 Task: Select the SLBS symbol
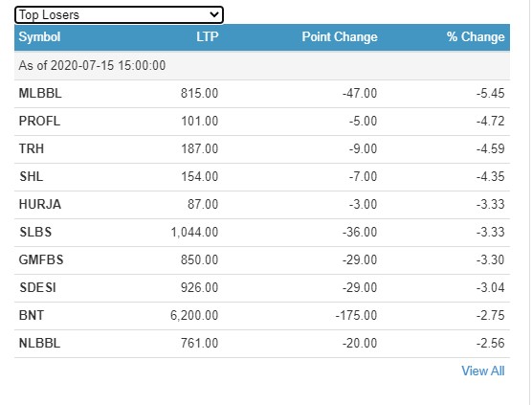pyautogui.click(x=35, y=233)
